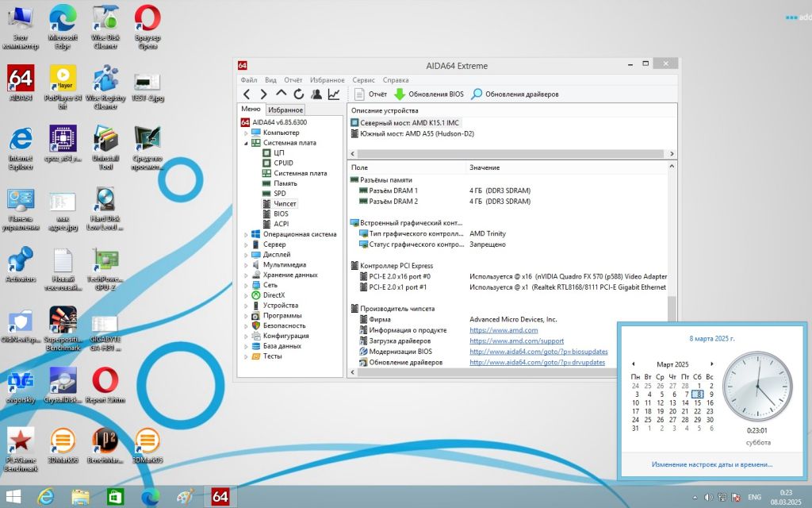Select the Wise Registry Cleaner desktop icon
812x508 pixels.
pyautogui.click(x=105, y=87)
